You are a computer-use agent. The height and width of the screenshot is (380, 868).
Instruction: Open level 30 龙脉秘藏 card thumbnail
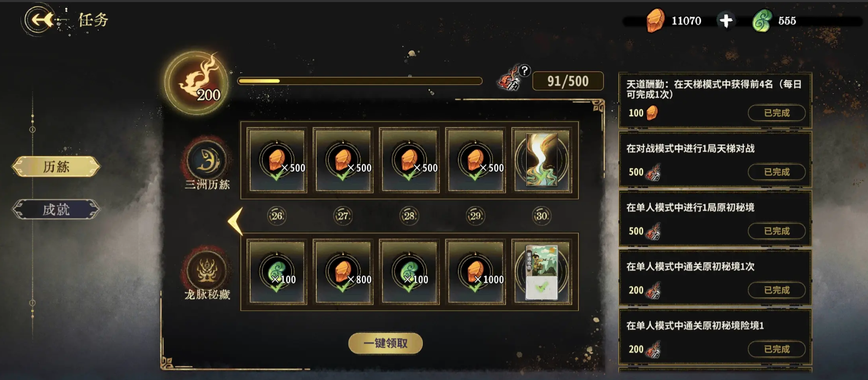pos(542,272)
